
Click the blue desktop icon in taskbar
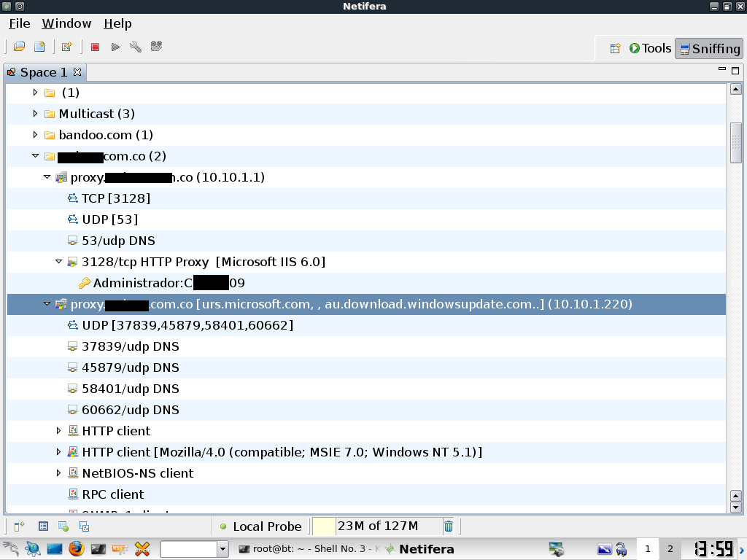point(54,549)
